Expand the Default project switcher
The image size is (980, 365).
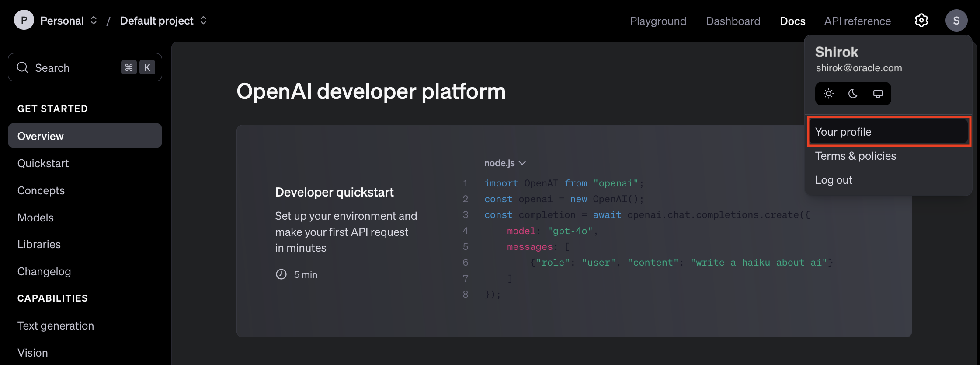pyautogui.click(x=163, y=21)
